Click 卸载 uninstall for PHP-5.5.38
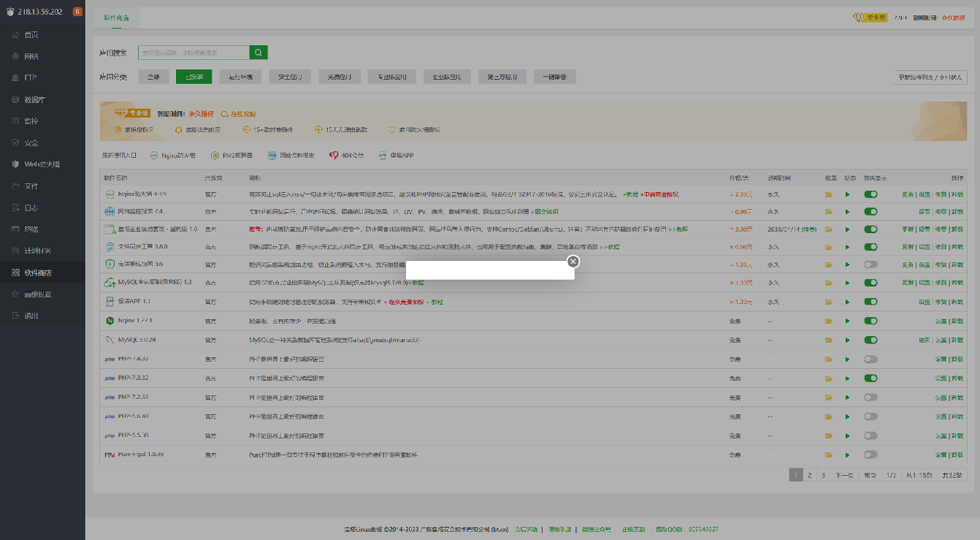 957,436
